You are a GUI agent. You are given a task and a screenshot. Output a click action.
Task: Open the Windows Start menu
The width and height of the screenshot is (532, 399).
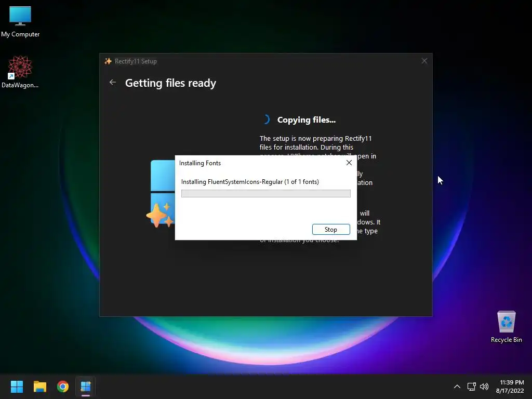pyautogui.click(x=17, y=387)
